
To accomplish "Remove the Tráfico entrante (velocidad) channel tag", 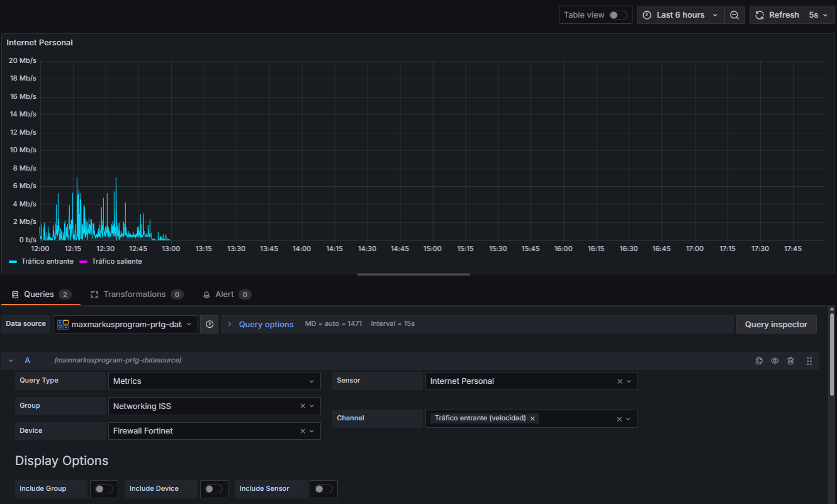I will [532, 418].
